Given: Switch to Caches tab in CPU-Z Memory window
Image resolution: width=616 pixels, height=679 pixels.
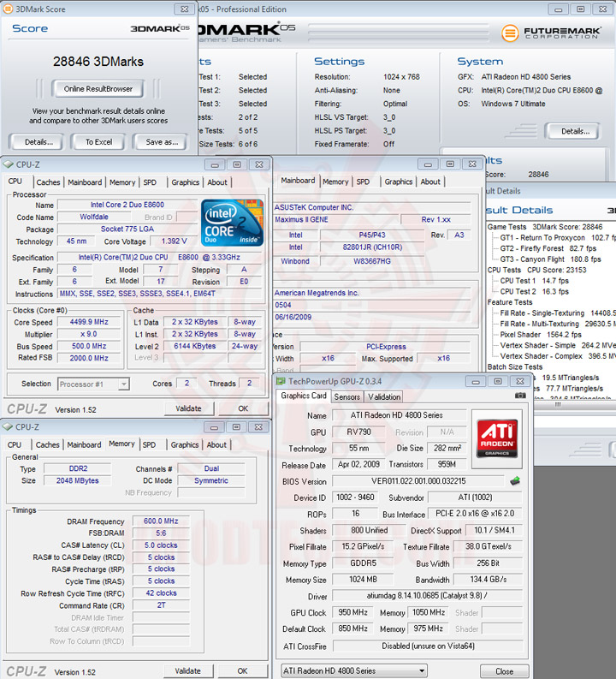Looking at the screenshot, I should 48,444.
